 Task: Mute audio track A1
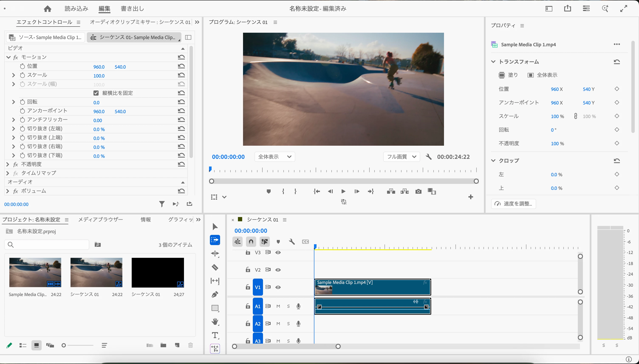tap(278, 306)
